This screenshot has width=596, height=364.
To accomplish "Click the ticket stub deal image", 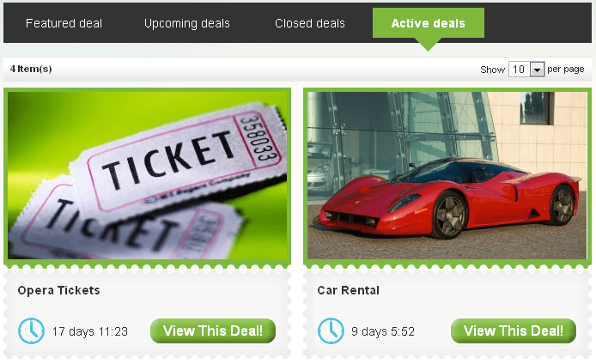I will [148, 175].
